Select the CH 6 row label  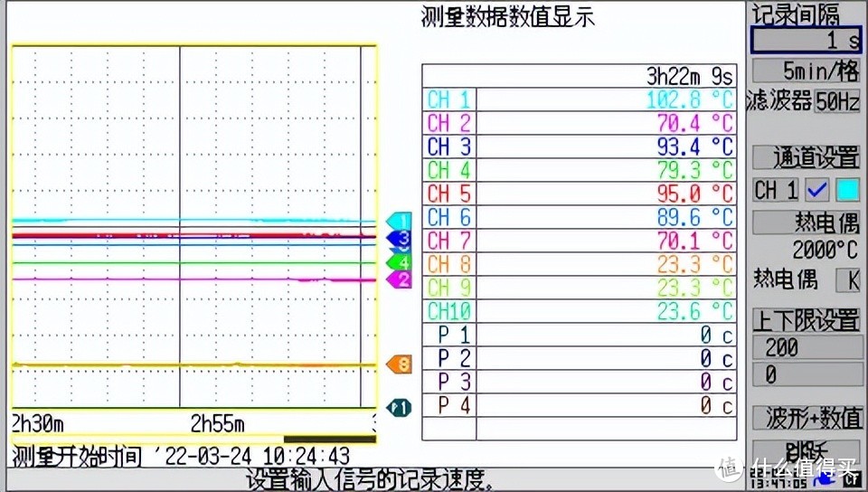tap(449, 217)
